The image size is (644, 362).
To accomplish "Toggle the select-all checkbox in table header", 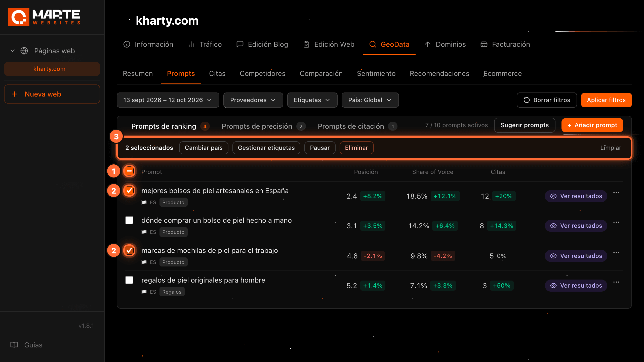I will pyautogui.click(x=129, y=171).
